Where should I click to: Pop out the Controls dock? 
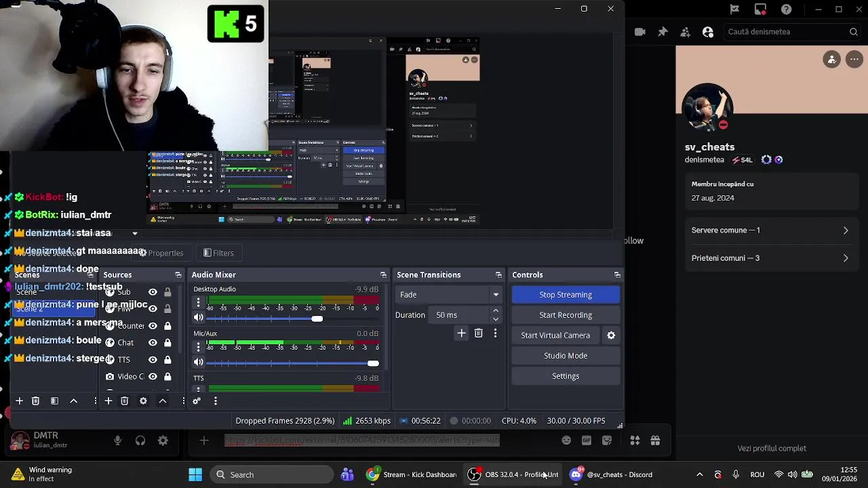click(617, 275)
